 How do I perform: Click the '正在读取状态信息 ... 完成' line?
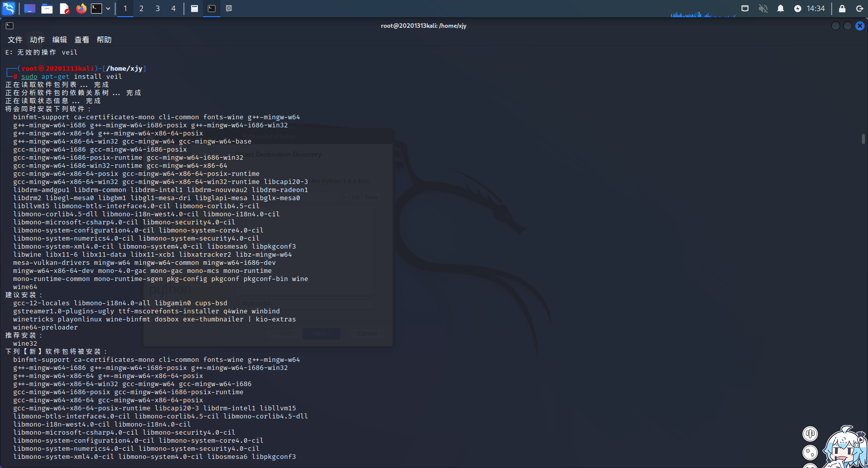(53, 101)
